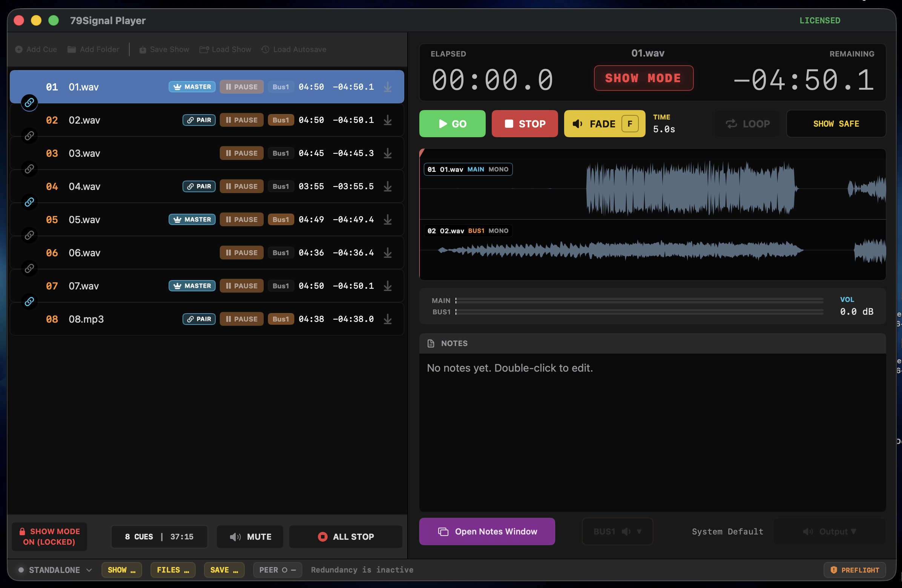Click the VOL 0.0 dB volume value
Image resolution: width=902 pixels, height=588 pixels.
pos(856,311)
